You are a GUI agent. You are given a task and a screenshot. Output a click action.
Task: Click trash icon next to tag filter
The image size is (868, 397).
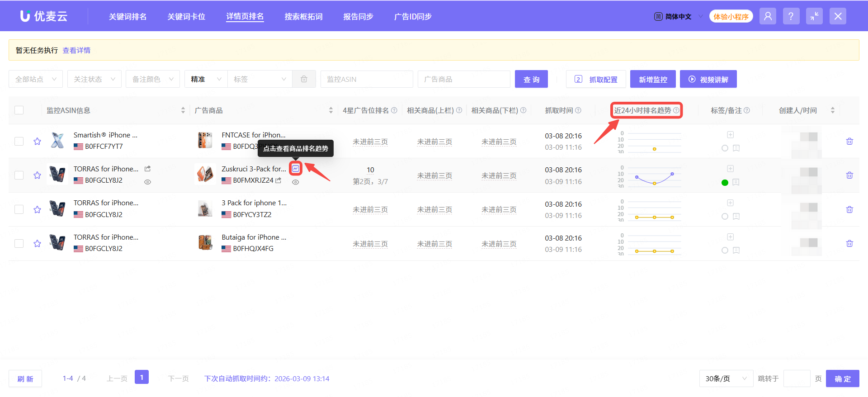coord(304,79)
